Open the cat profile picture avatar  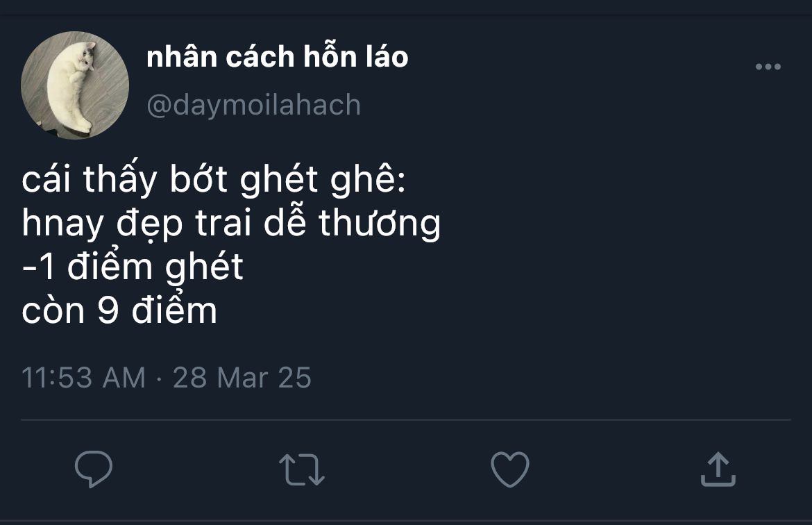click(x=75, y=85)
